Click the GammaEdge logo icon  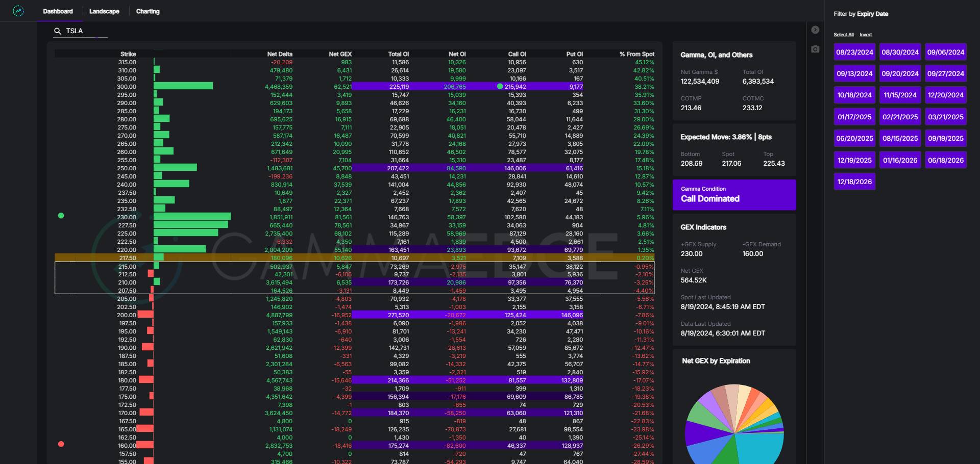(18, 11)
